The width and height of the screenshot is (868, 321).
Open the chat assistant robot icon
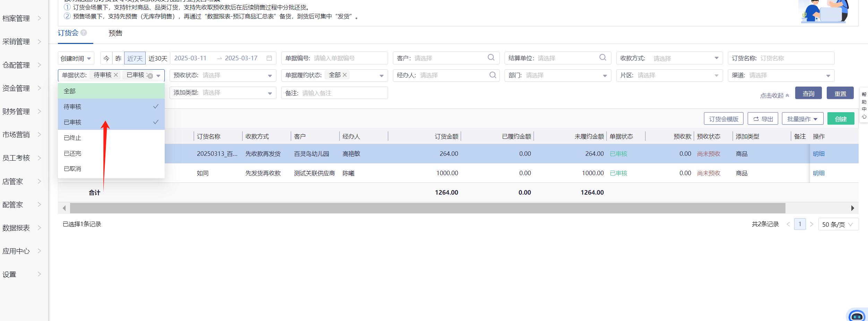coord(857,315)
